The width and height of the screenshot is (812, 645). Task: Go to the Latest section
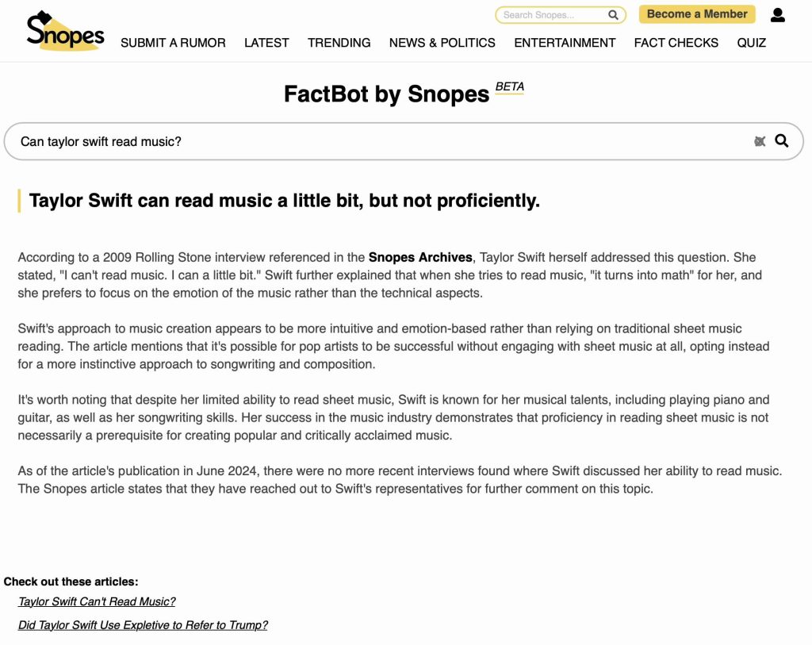[x=266, y=43]
